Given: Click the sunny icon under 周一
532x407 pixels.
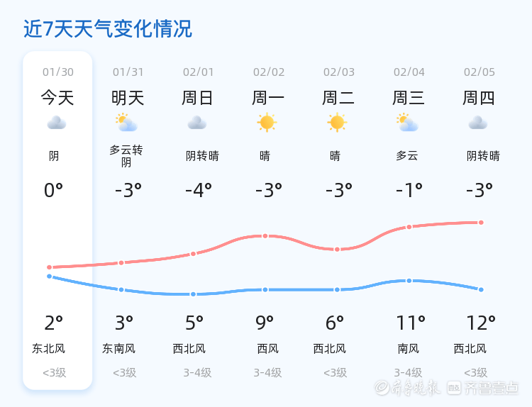Looking at the screenshot, I should point(267,123).
